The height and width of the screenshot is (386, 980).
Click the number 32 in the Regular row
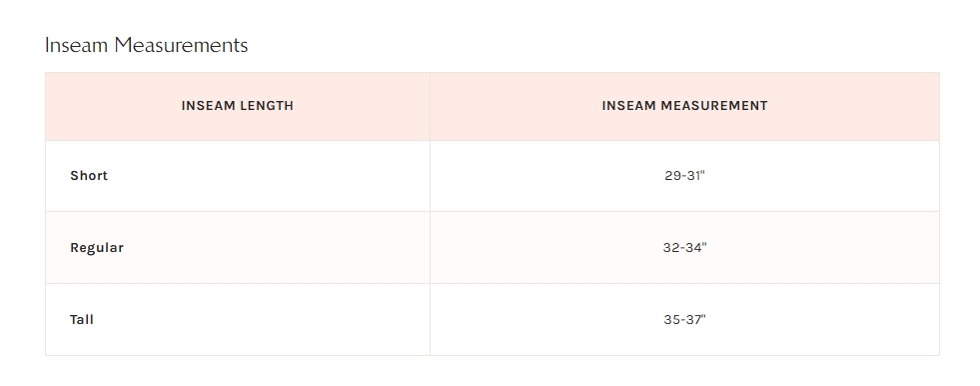pos(671,248)
